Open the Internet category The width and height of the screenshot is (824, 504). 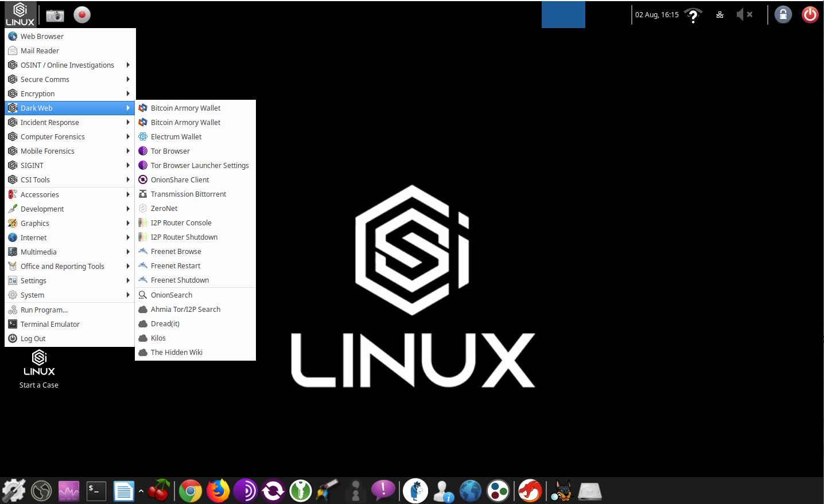click(x=70, y=237)
